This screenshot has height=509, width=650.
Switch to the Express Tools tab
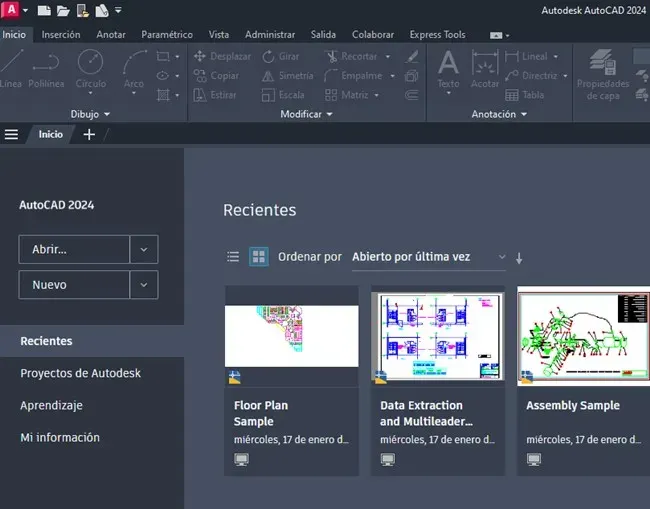pos(437,35)
